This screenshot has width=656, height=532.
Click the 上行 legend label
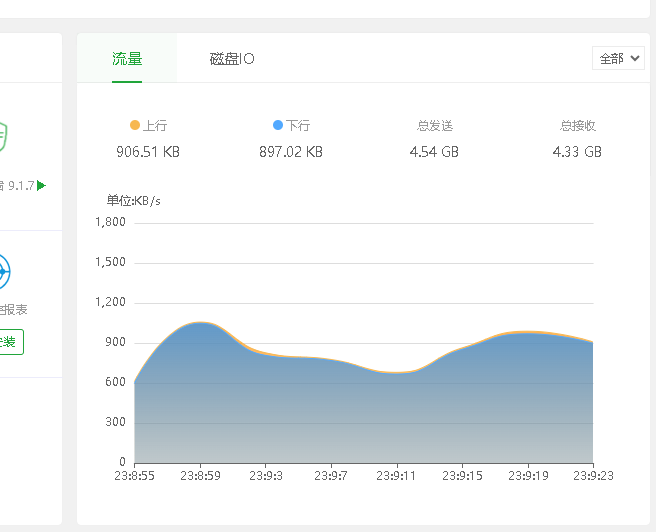(155, 125)
